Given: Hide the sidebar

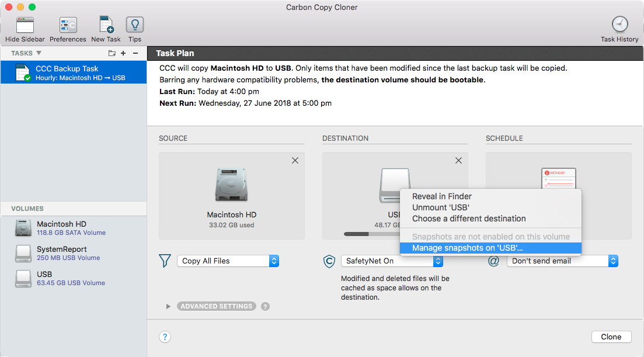Looking at the screenshot, I should point(25,27).
